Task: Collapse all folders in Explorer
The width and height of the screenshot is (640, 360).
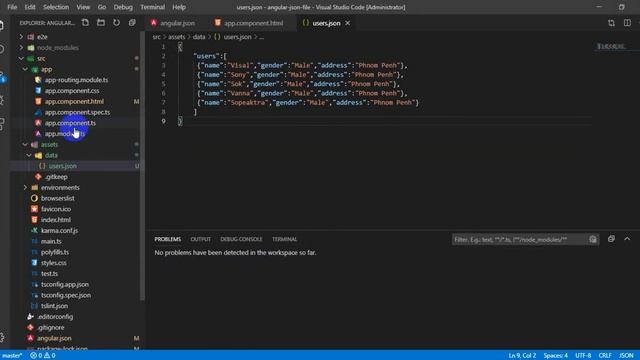Action: 132,23
